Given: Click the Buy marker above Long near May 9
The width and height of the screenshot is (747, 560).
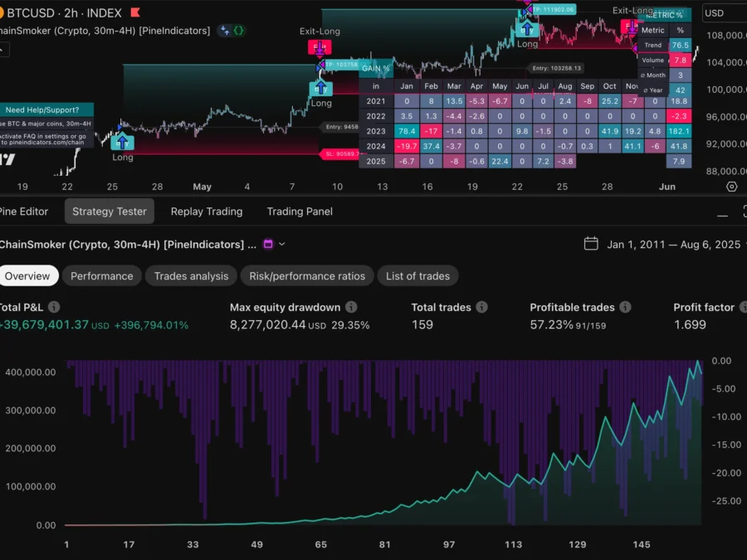Looking at the screenshot, I should pyautogui.click(x=320, y=89).
